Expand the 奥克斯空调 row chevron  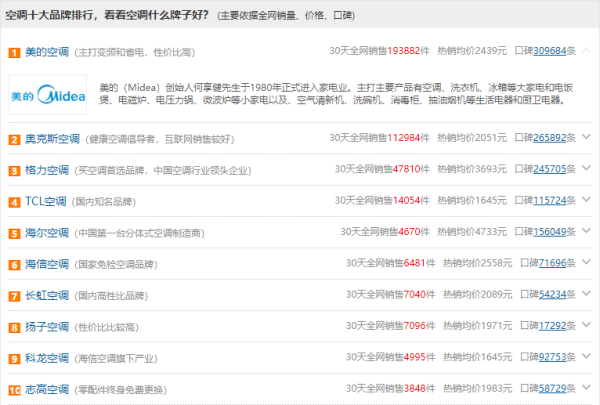click(586, 137)
